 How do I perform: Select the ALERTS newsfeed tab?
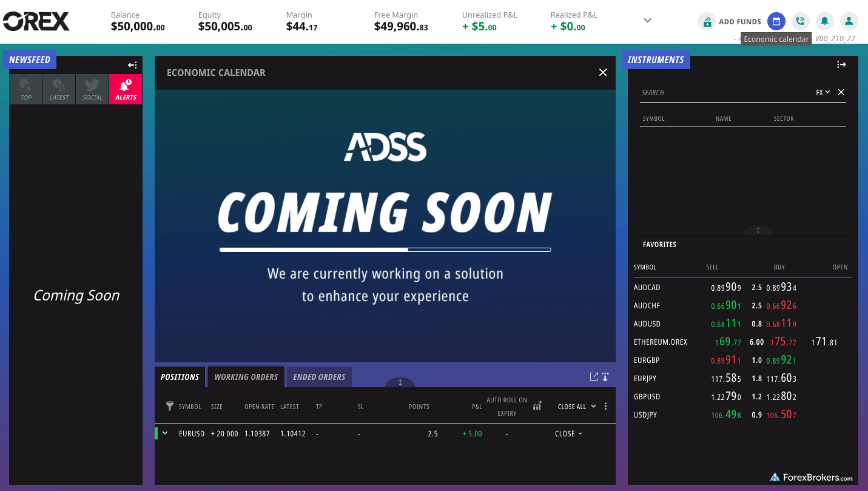pos(126,89)
